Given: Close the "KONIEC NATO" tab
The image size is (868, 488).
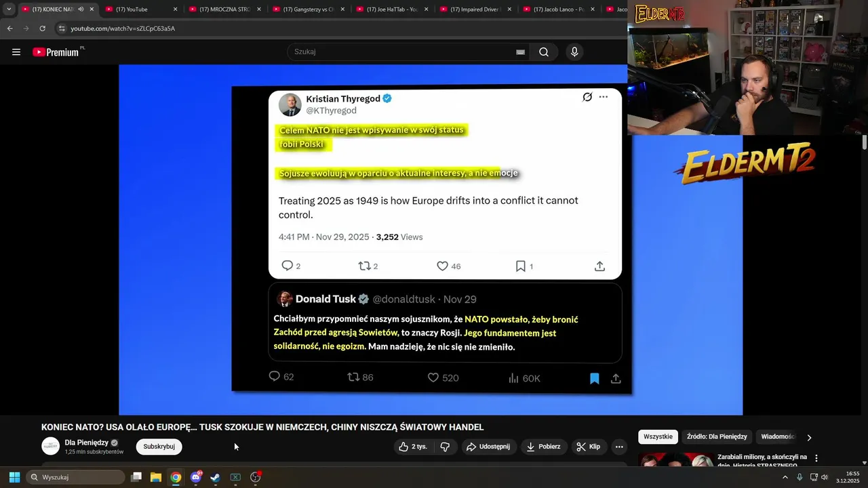Looking at the screenshot, I should (x=92, y=9).
